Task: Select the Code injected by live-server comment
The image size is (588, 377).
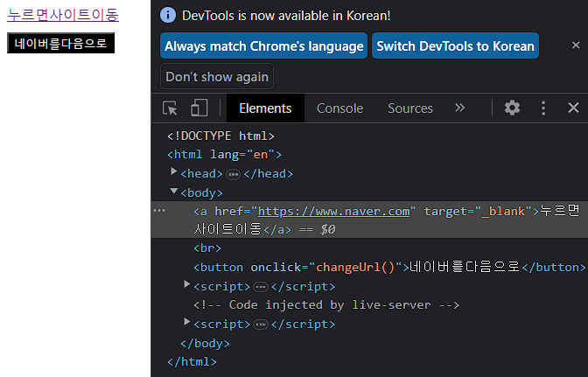Action: [x=326, y=305]
